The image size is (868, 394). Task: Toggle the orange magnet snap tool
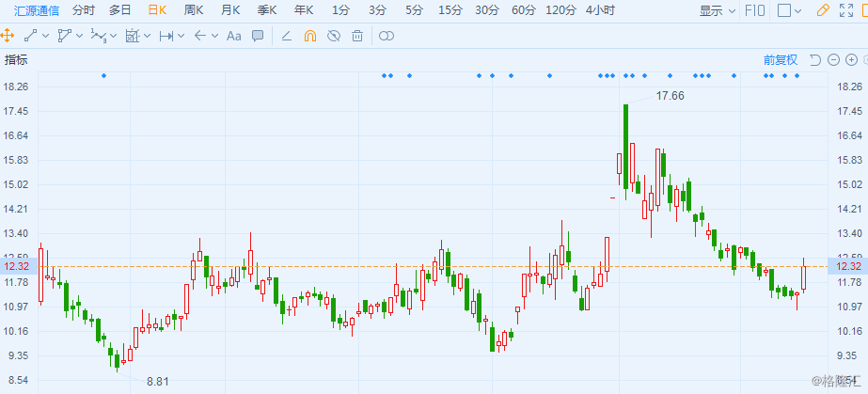click(310, 36)
